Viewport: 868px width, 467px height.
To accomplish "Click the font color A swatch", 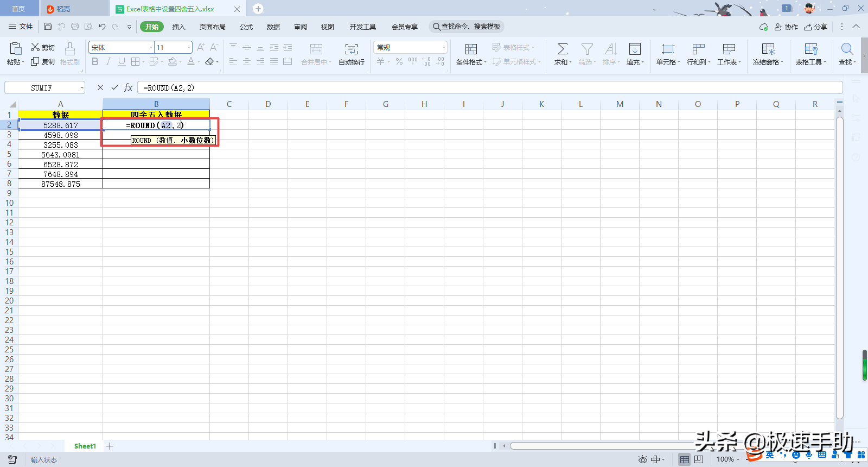I will [x=191, y=62].
